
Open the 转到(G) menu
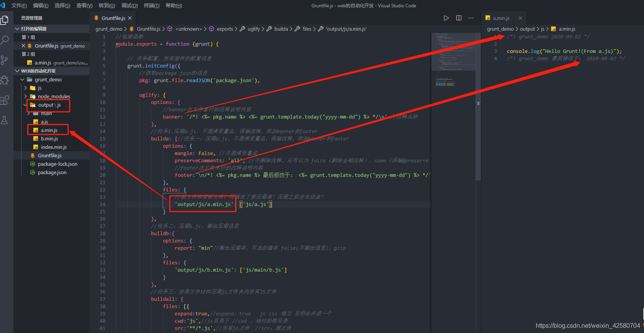[x=107, y=5]
